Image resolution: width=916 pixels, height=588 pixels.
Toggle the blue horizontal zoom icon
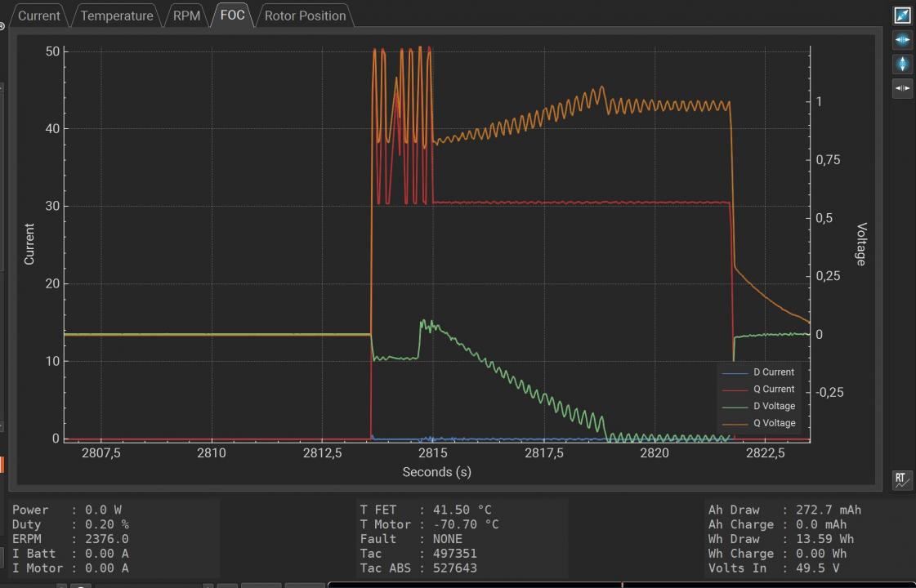coord(902,39)
